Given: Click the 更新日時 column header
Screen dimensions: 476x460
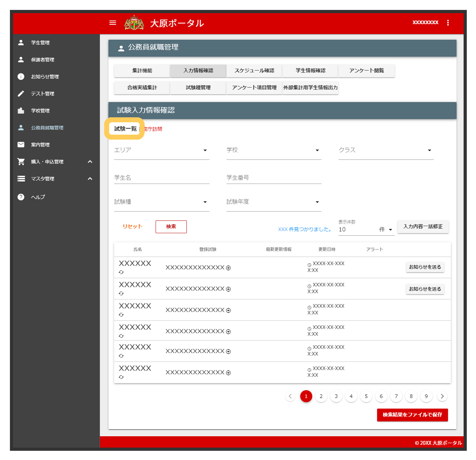Looking at the screenshot, I should click(x=327, y=249).
